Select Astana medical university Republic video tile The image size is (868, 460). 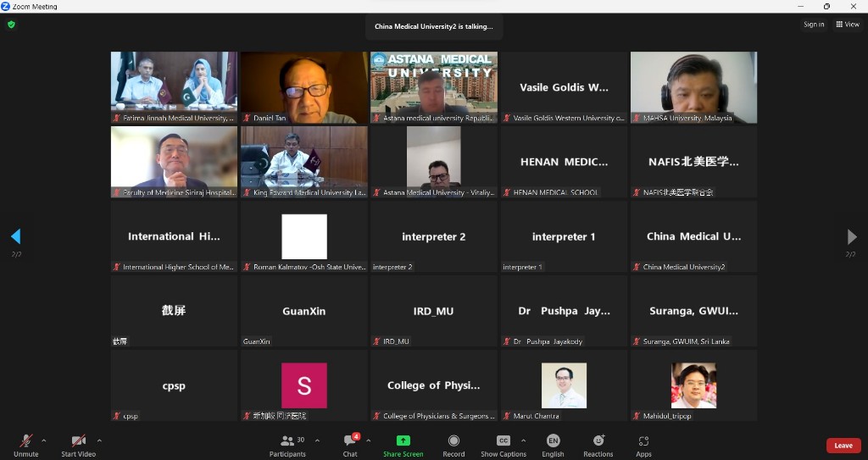(x=434, y=87)
